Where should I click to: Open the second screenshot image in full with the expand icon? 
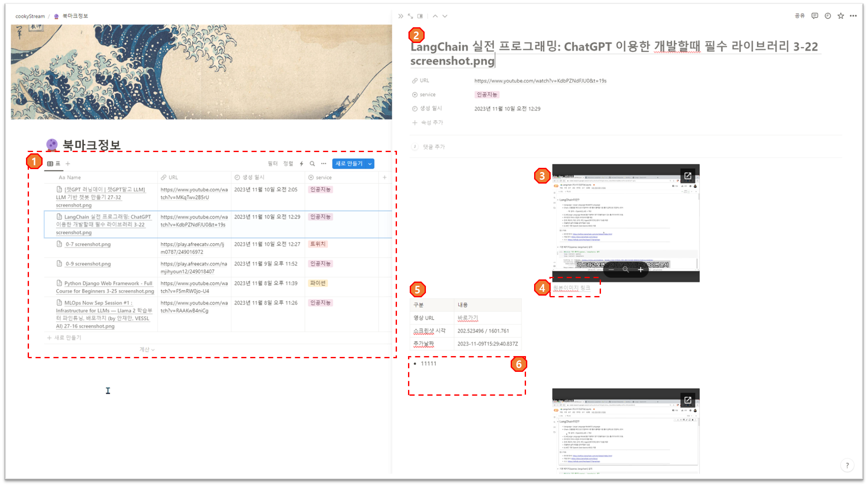coord(687,400)
